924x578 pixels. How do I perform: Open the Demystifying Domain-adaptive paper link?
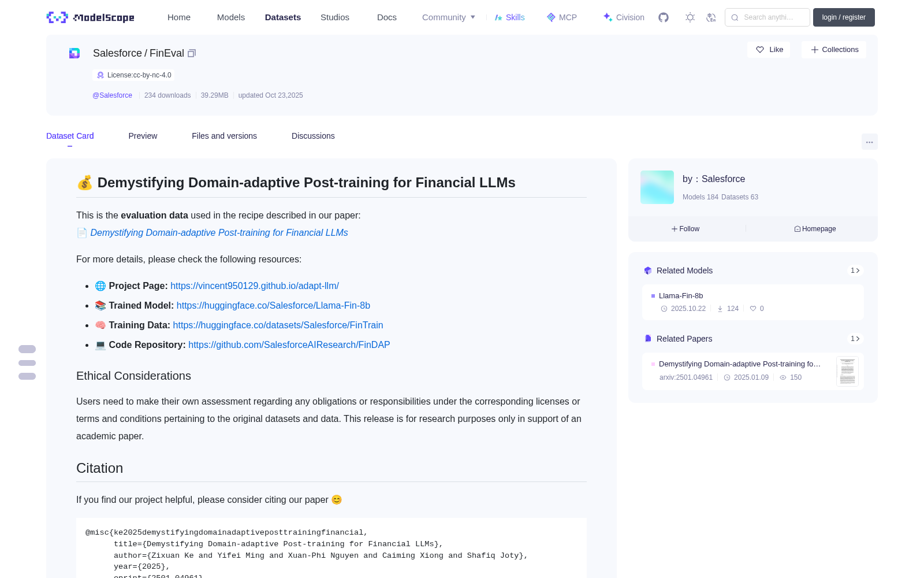(219, 232)
